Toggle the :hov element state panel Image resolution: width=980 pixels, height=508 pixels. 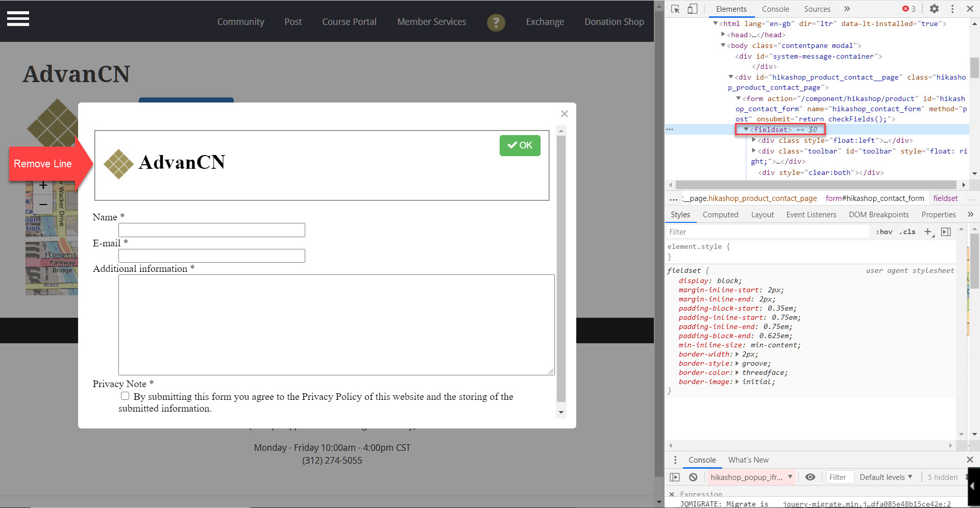pos(884,232)
